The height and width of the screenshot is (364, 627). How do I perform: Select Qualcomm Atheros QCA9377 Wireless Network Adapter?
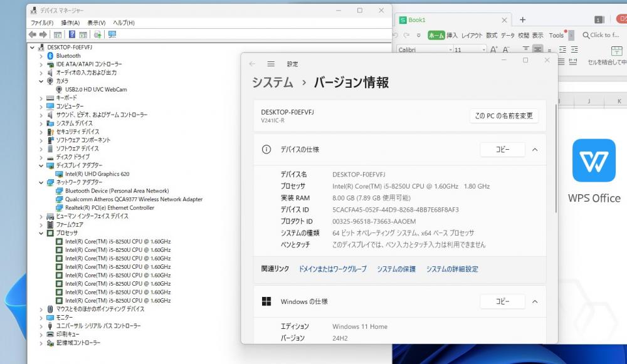(134, 199)
